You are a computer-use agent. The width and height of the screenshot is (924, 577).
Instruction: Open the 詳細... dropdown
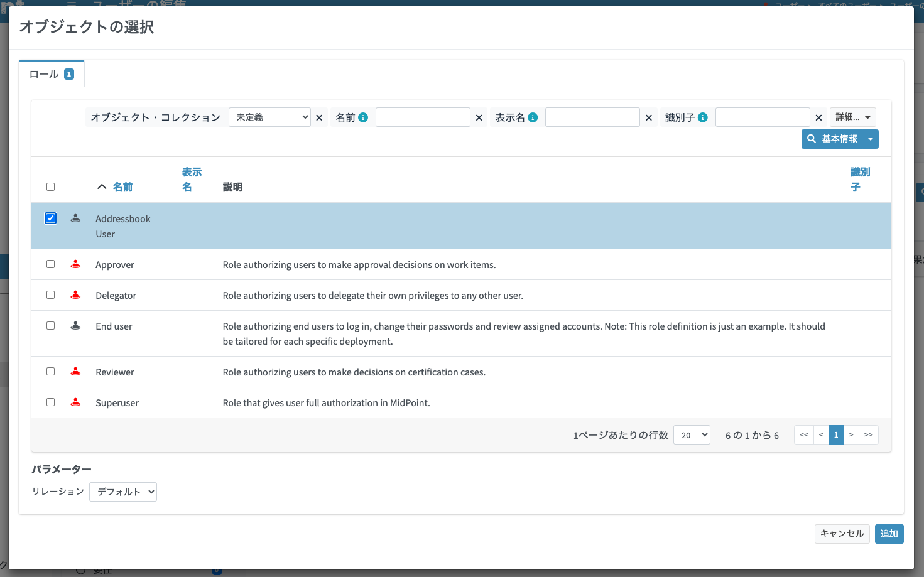(853, 117)
